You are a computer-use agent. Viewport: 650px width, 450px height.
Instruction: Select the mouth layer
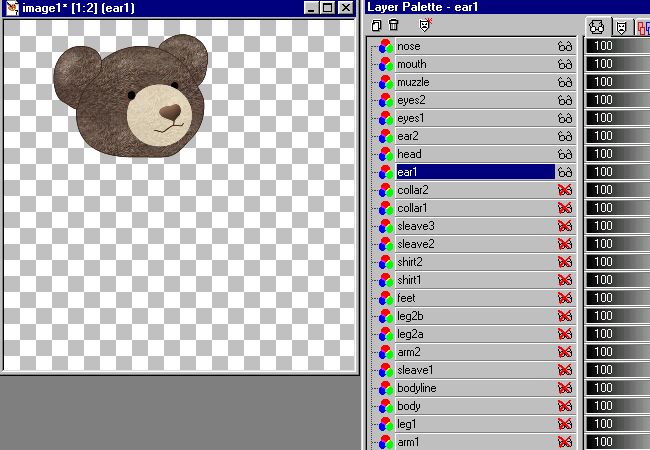point(470,64)
